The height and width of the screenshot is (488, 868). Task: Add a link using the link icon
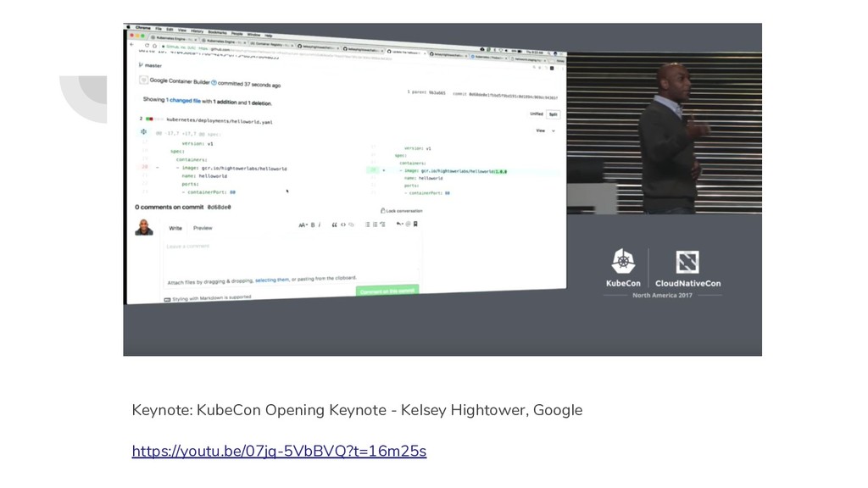pyautogui.click(x=351, y=225)
